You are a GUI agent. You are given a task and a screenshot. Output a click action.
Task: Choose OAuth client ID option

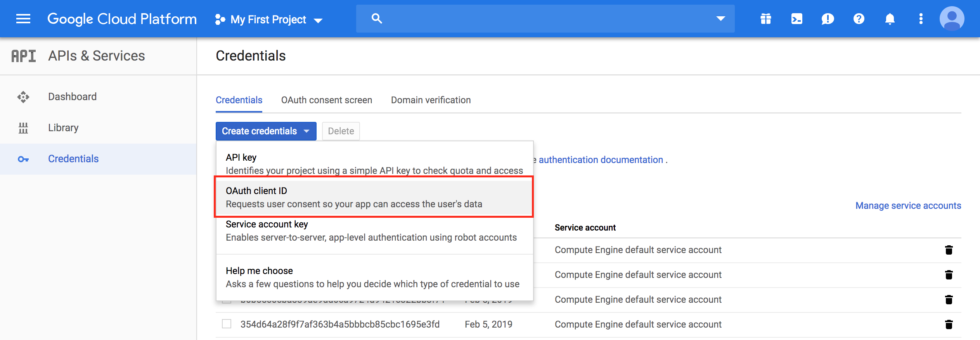(375, 197)
